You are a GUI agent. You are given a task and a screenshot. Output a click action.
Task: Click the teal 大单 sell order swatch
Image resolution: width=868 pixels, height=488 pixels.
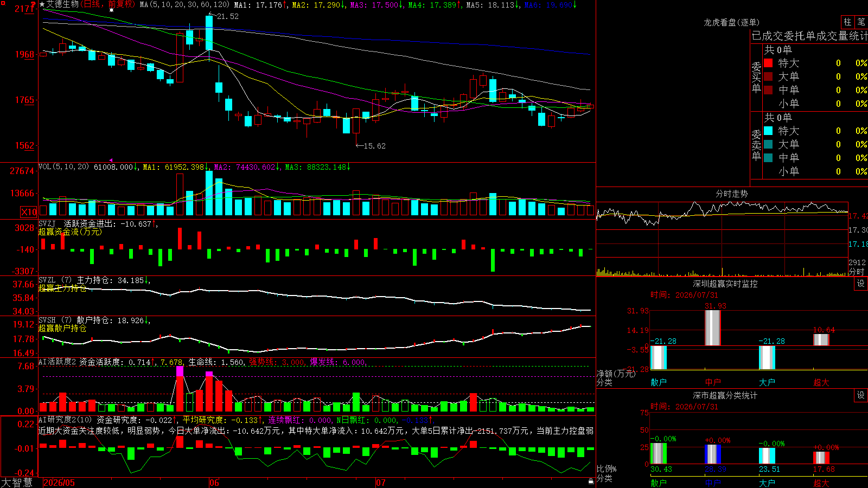[768, 144]
